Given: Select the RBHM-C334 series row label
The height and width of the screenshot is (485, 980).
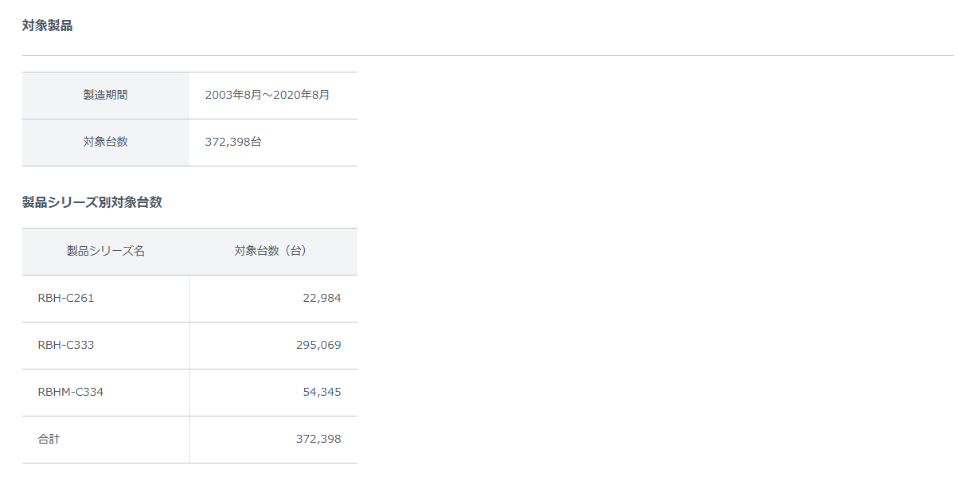Looking at the screenshot, I should pos(70,392).
